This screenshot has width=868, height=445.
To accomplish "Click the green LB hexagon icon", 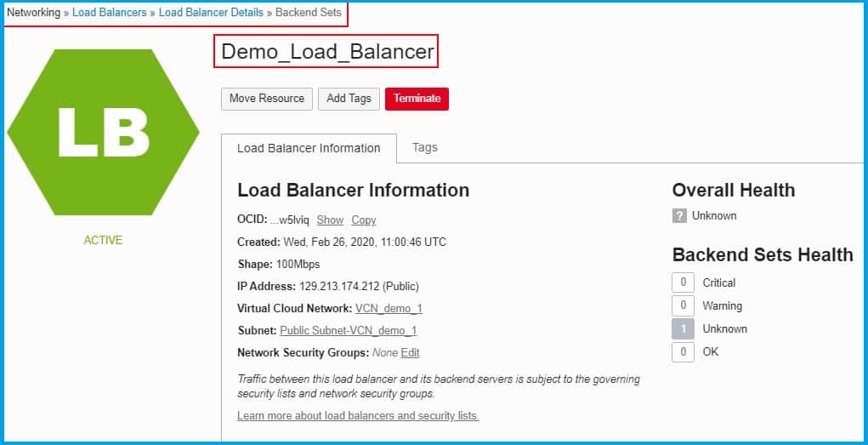I will coord(103,132).
